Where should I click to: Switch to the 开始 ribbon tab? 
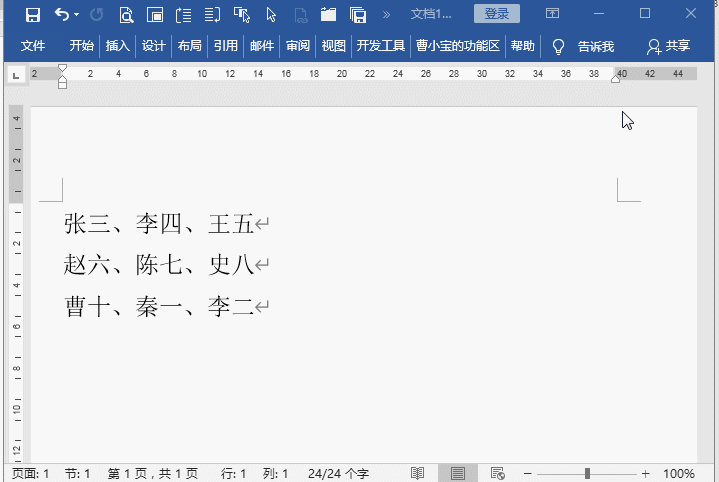(x=82, y=46)
